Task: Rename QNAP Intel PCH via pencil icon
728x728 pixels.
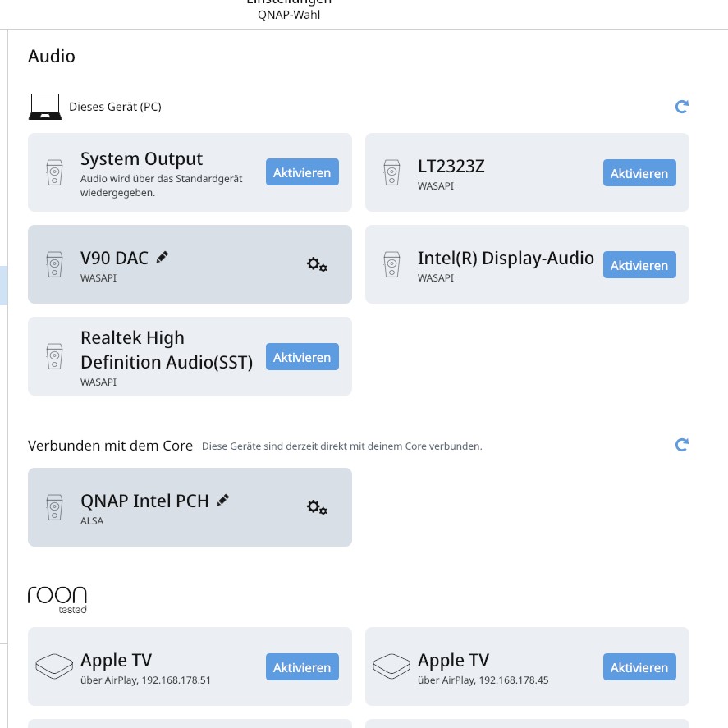Action: (223, 500)
